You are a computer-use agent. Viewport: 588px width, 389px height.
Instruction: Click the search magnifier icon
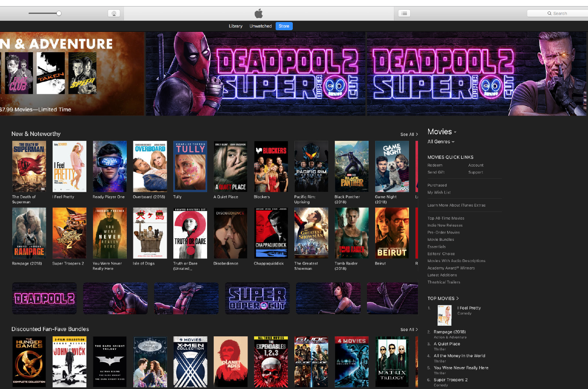click(x=549, y=13)
